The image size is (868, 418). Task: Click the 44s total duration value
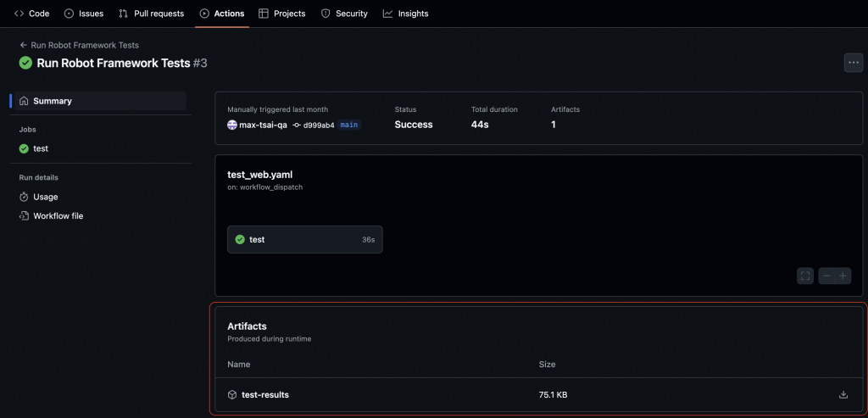click(x=480, y=125)
